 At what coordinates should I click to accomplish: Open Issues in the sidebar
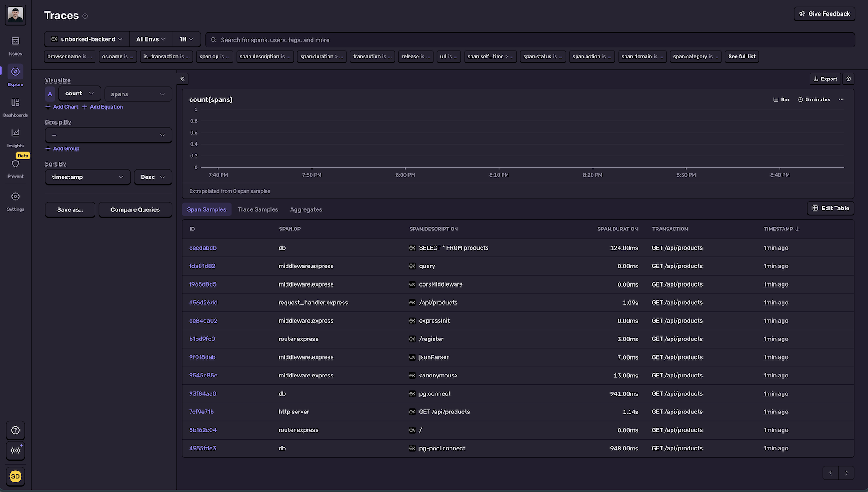coord(16,46)
